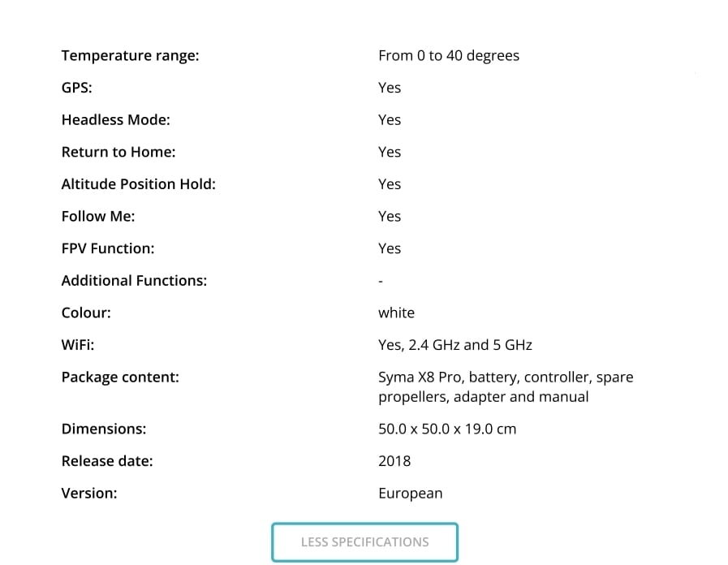The width and height of the screenshot is (728, 565).
Task: Click the FPV Function label
Action: 107,248
